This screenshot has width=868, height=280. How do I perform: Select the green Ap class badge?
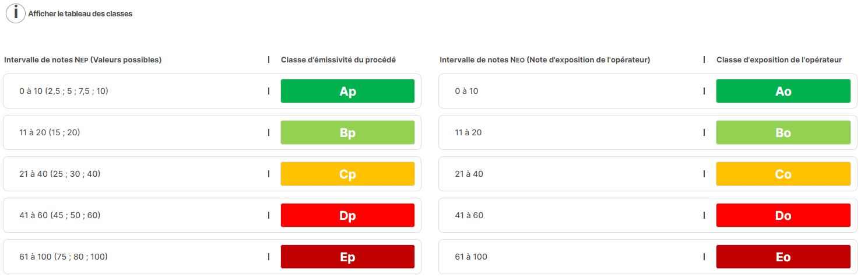point(347,91)
